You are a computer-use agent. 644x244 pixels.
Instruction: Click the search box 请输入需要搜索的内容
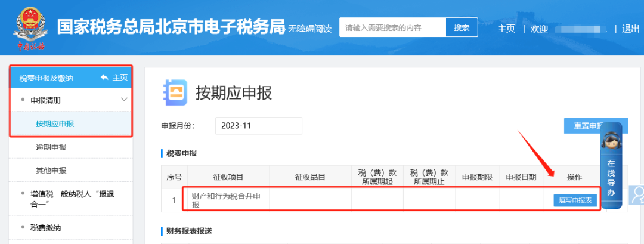[392, 27]
